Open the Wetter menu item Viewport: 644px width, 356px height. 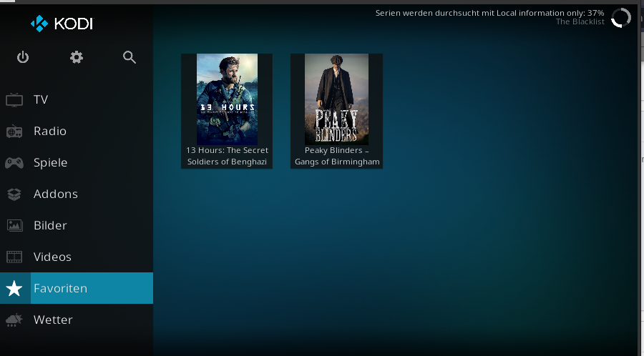[77, 320]
